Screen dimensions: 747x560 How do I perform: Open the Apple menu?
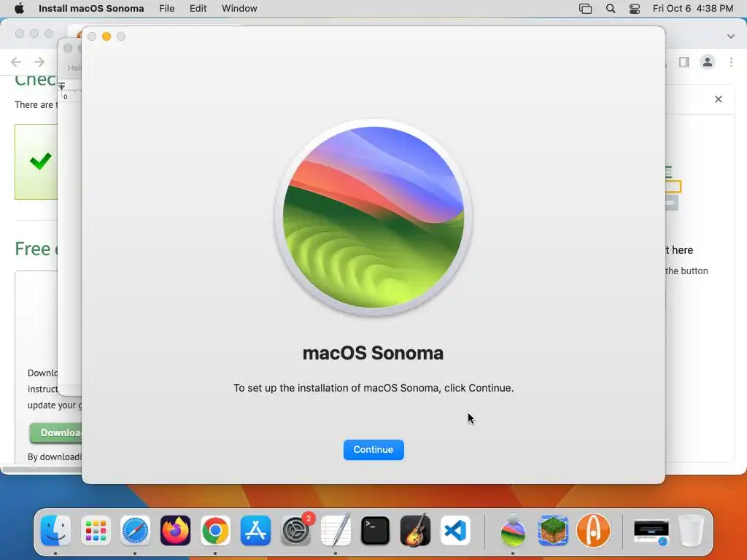(19, 9)
